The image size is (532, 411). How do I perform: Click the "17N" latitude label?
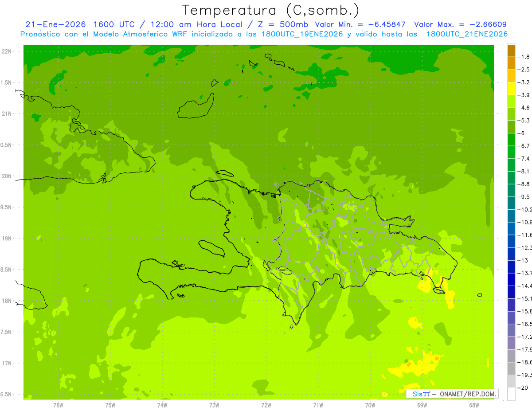pos(7,363)
